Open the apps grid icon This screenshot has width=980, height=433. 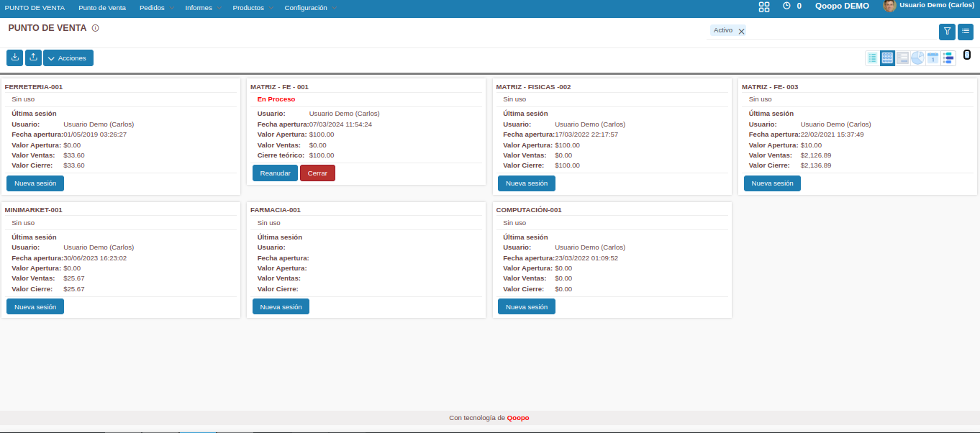[764, 6]
